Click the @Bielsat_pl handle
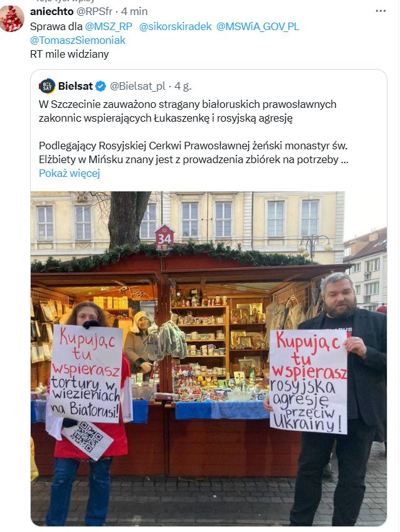 pos(138,86)
